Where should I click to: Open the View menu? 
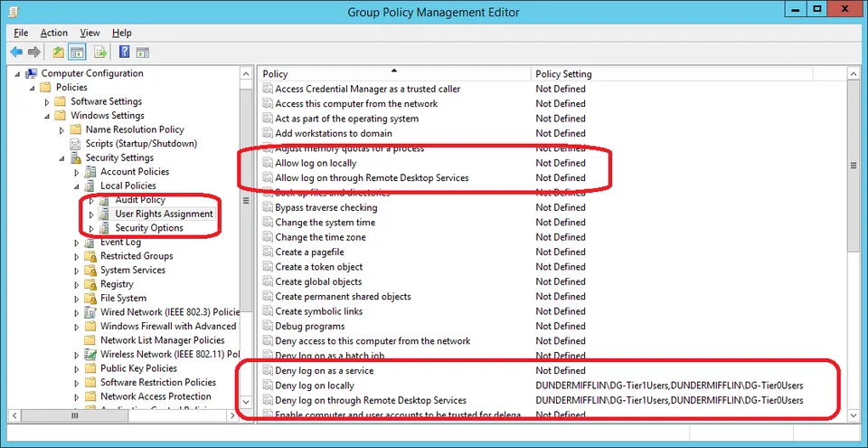click(x=90, y=33)
